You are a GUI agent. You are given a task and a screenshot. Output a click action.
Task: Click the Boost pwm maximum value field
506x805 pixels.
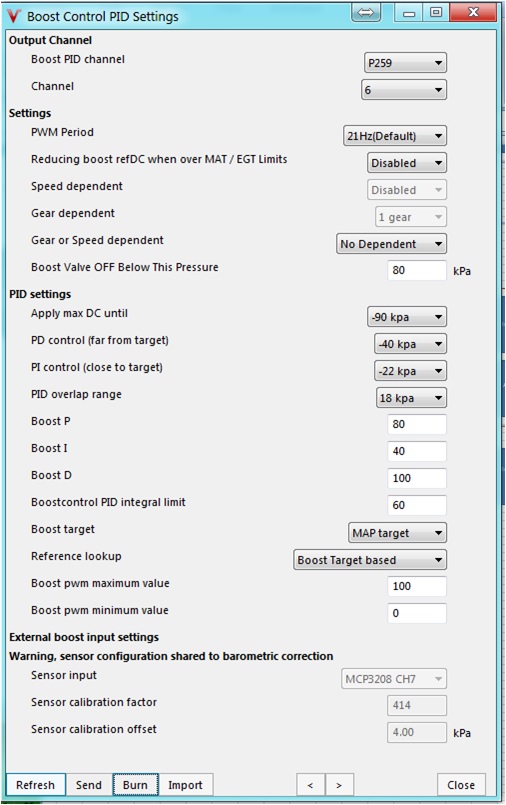417,586
